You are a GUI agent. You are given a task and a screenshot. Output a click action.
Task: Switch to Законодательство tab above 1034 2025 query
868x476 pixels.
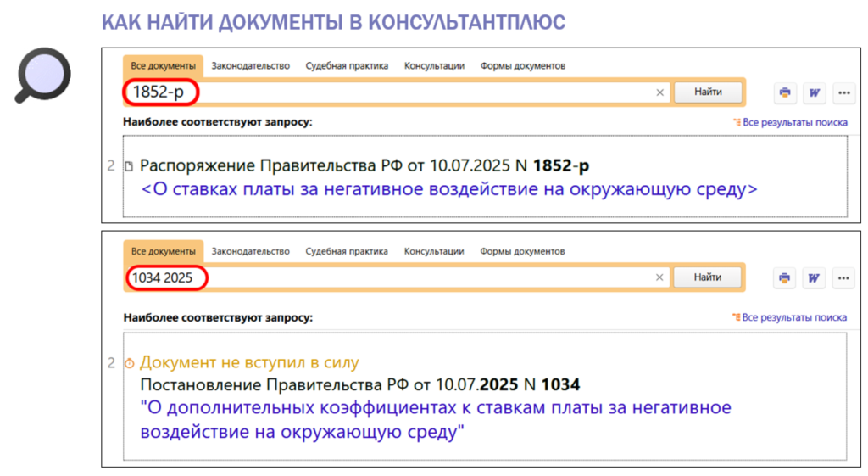click(x=250, y=251)
